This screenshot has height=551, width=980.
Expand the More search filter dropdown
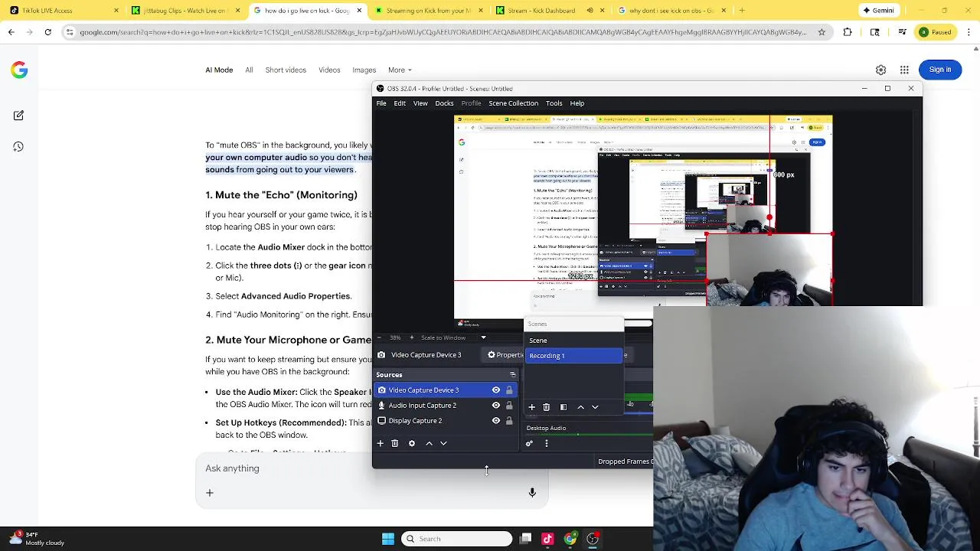(x=399, y=70)
